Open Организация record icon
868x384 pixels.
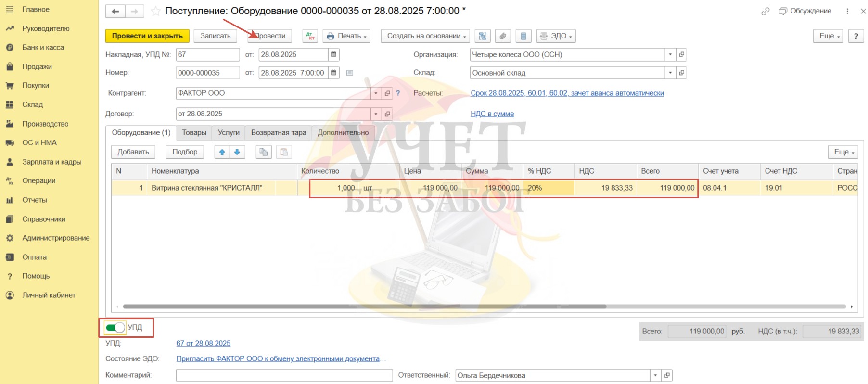[x=681, y=54]
